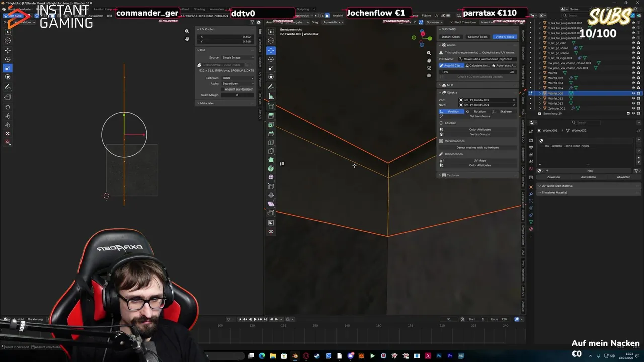The image size is (644, 362).
Task: Click the zoom magnifier in UV editor
Action: [187, 31]
